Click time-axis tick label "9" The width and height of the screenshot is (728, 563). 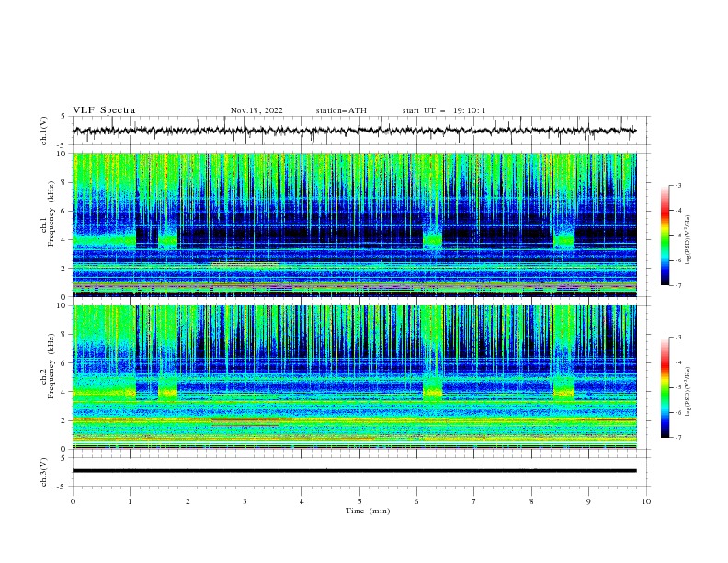click(x=588, y=501)
